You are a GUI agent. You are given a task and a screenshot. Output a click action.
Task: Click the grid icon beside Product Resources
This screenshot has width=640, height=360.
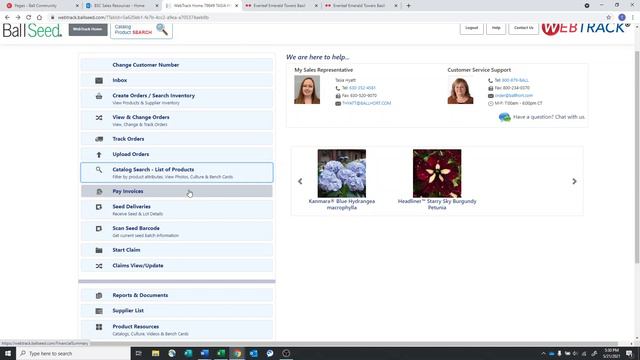pos(99,327)
